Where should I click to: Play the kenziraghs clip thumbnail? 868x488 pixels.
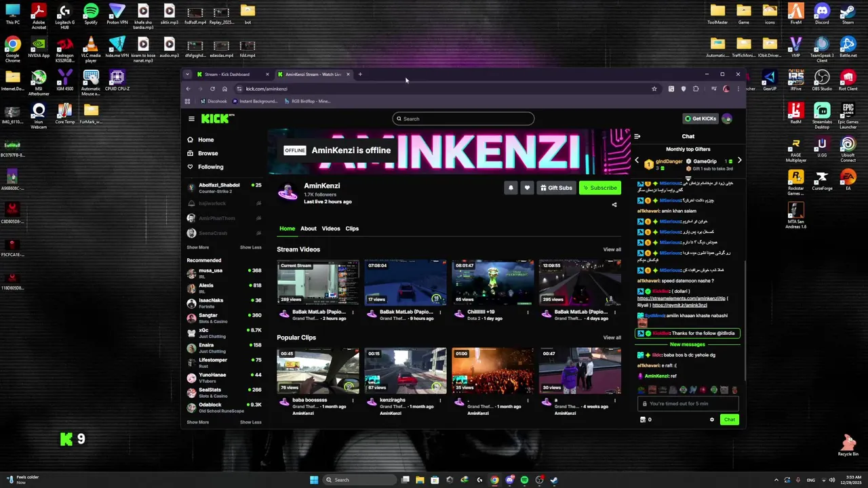[406, 371]
